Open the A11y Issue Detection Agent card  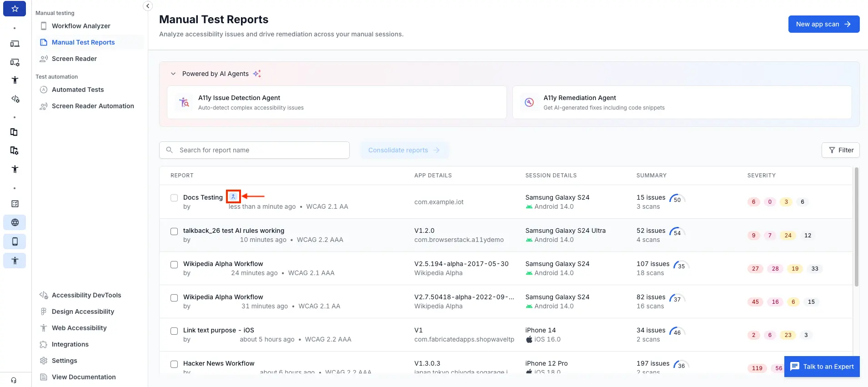337,102
